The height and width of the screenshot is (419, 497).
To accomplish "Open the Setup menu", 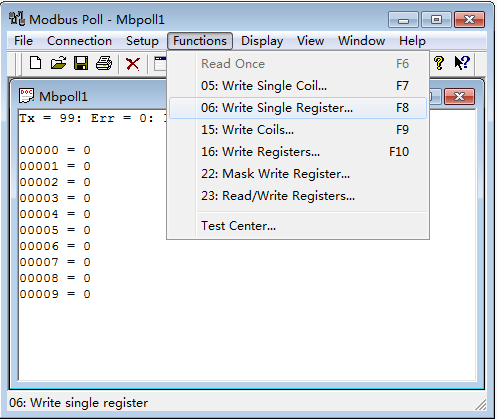I will tap(142, 41).
